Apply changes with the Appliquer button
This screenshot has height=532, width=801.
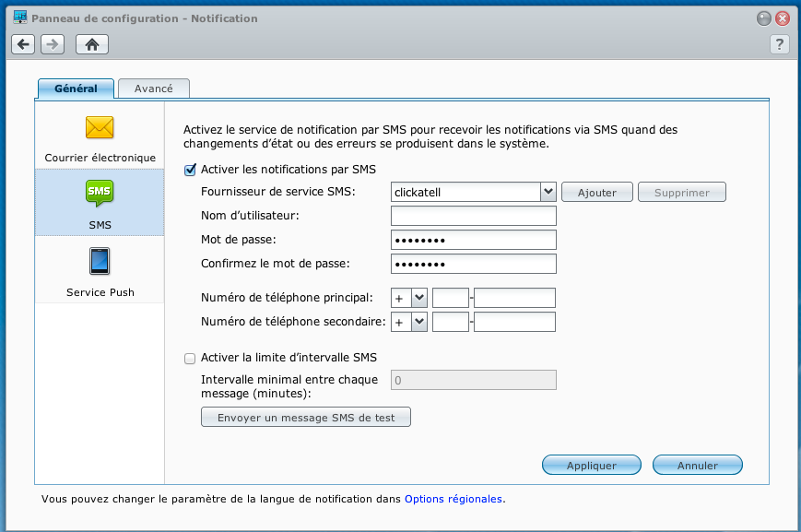click(591, 465)
